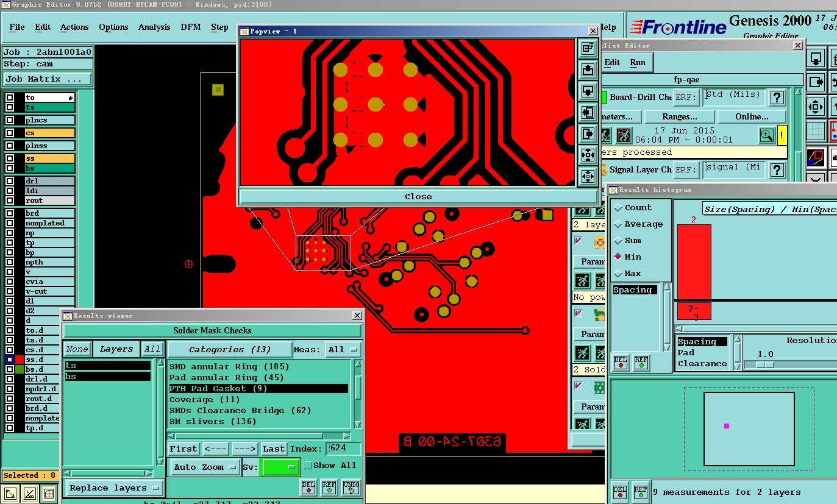
Task: Click the pan-all-directions icon in the right toolbar
Action: coord(816,107)
